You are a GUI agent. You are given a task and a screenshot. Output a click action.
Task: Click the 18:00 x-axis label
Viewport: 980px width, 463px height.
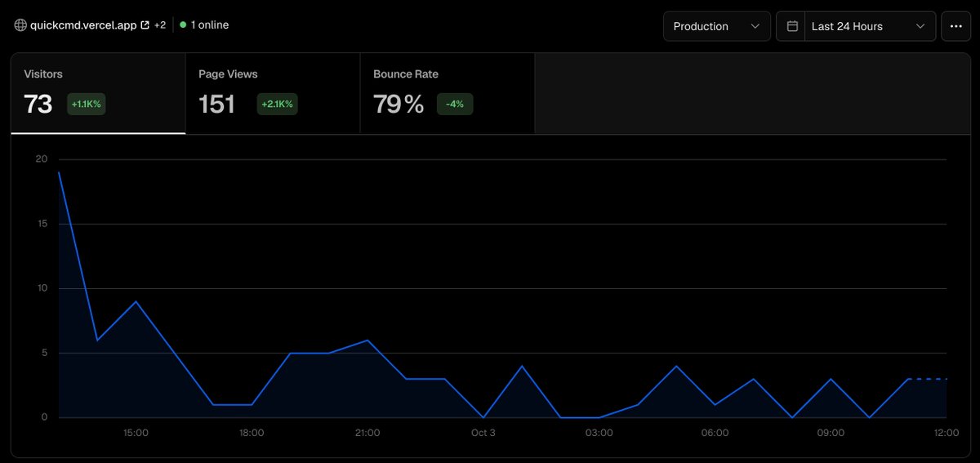click(x=252, y=433)
